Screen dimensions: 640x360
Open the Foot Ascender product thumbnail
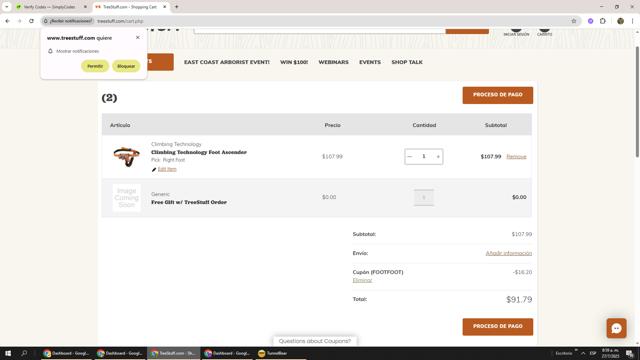coord(127,157)
